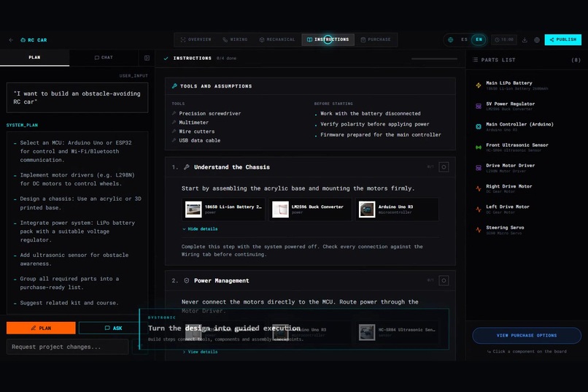
Task: Click the download icon
Action: pyautogui.click(x=525, y=39)
